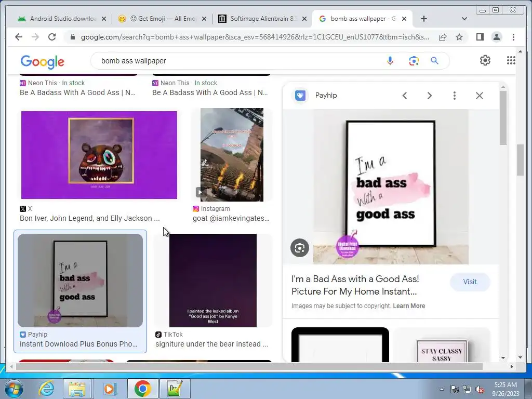Search by image with Google Lens
This screenshot has width=532, height=399.
click(414, 61)
